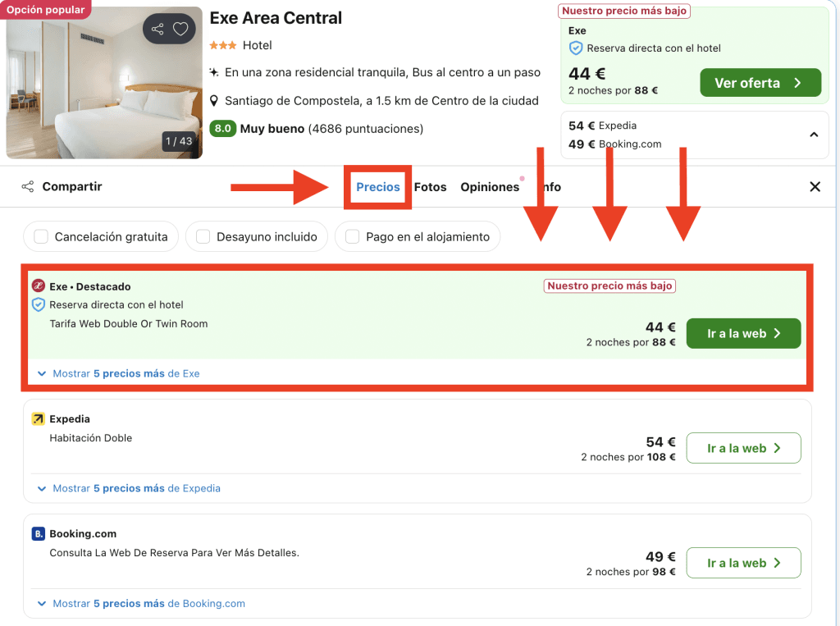Click the Compartir share icon
Screen dimensions: 840x626
(x=29, y=187)
